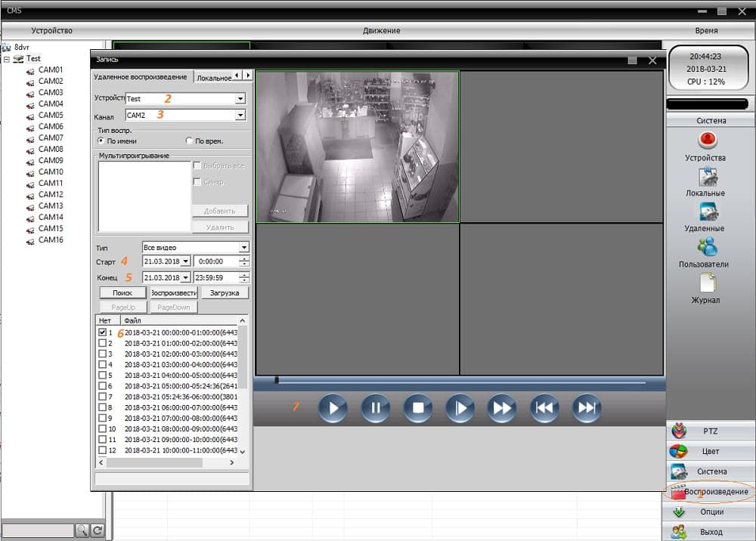Open the Тип Все видео dropdown

coord(243,248)
